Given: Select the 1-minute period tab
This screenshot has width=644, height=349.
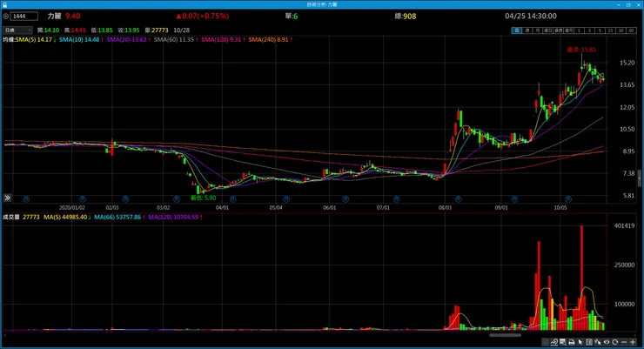Looking at the screenshot, I should pyautogui.click(x=579, y=30).
